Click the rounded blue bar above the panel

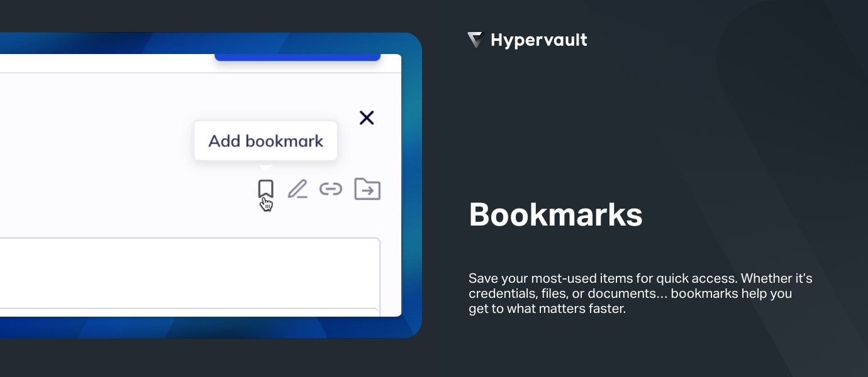(298, 58)
